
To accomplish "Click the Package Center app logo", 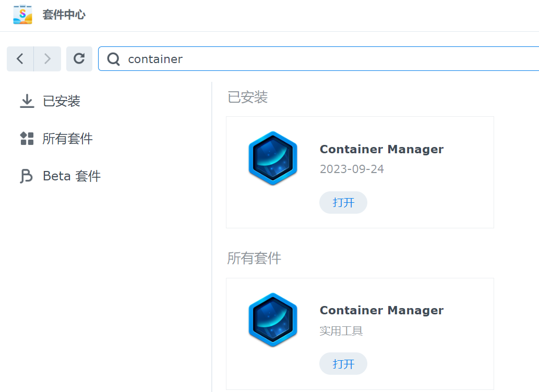I will [22, 15].
